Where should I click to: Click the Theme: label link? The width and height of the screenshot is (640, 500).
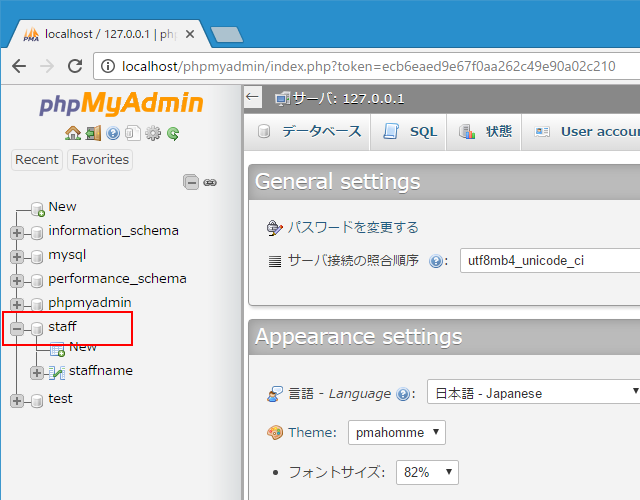pyautogui.click(x=312, y=433)
